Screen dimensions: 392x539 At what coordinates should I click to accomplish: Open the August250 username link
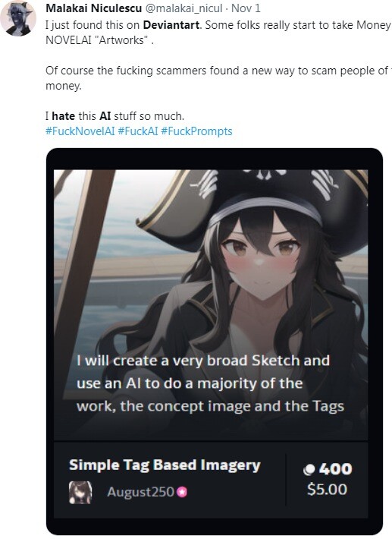(x=140, y=492)
